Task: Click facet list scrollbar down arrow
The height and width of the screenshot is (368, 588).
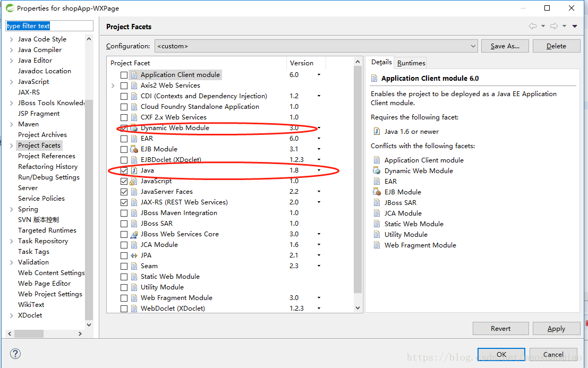Action: (x=358, y=308)
